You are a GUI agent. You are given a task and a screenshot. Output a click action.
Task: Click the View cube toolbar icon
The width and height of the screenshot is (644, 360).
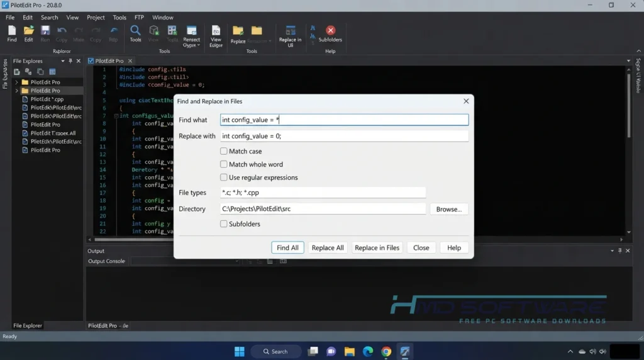(153, 30)
